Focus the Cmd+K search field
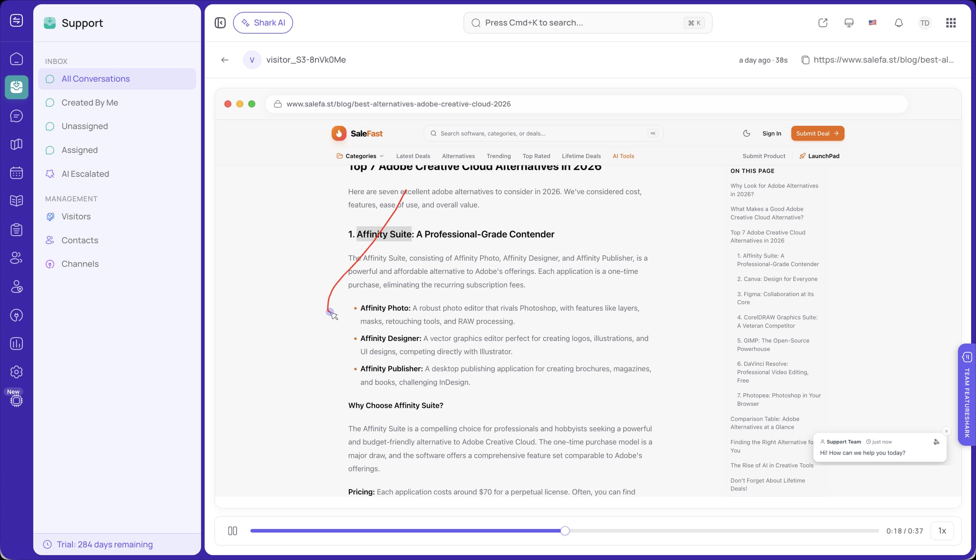 (x=588, y=23)
